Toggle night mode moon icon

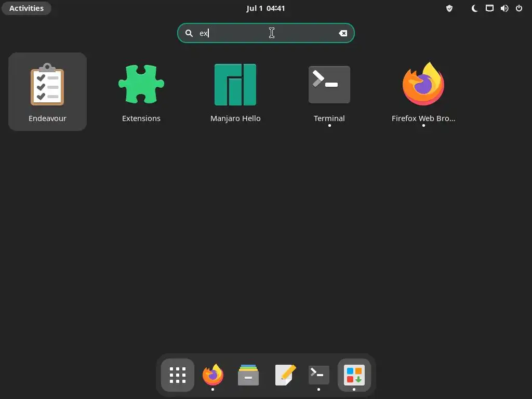tap(475, 8)
